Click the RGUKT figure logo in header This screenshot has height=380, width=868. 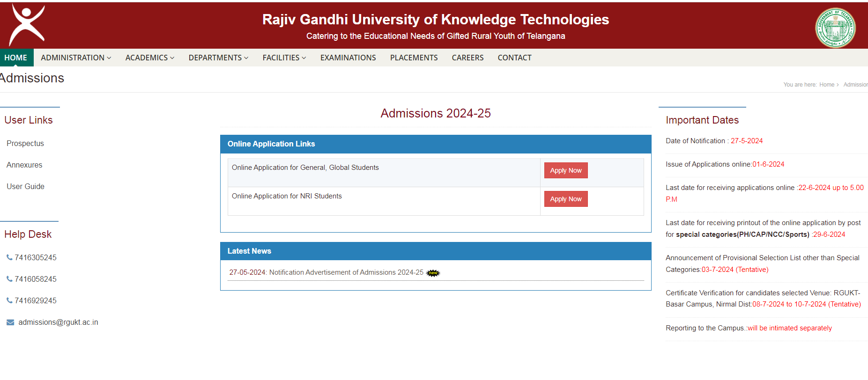pos(27,25)
